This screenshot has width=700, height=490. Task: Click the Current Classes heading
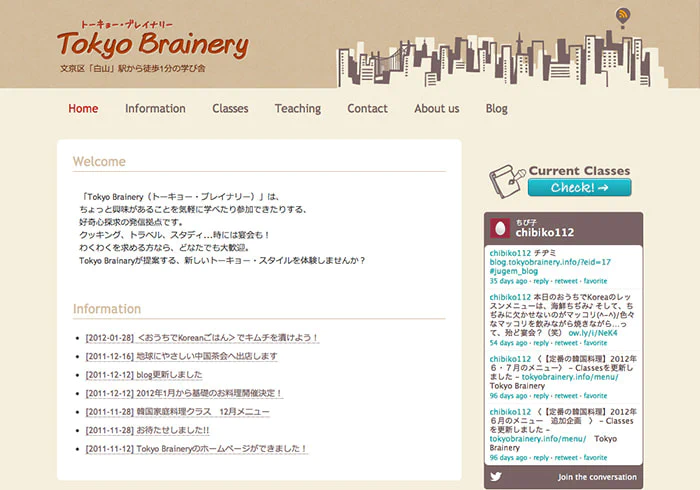[579, 171]
